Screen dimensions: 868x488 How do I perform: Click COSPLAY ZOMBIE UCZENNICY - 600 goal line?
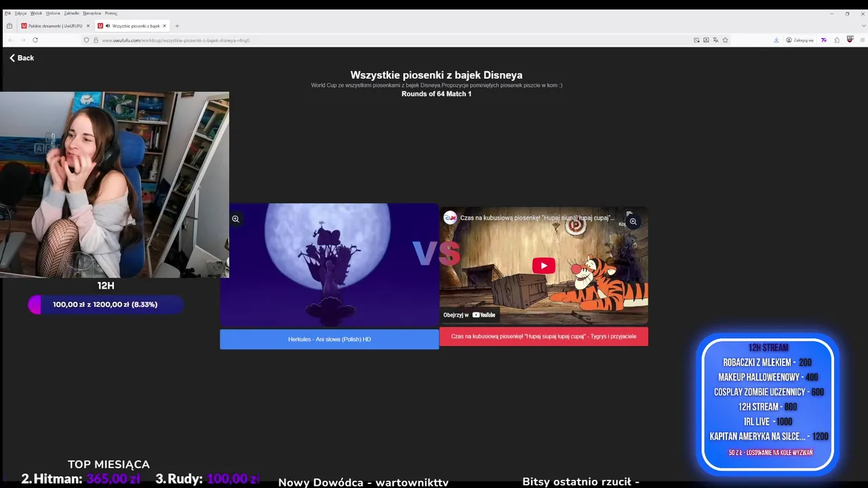[x=768, y=392]
